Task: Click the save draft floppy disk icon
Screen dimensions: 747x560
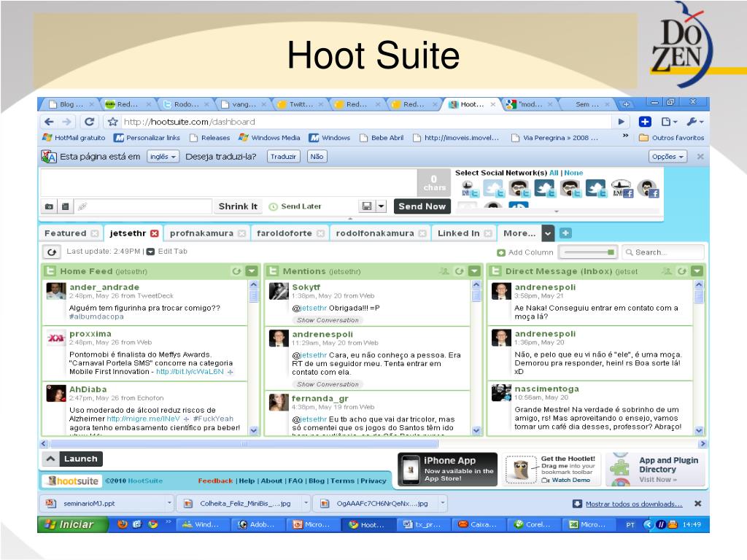Action: (367, 206)
